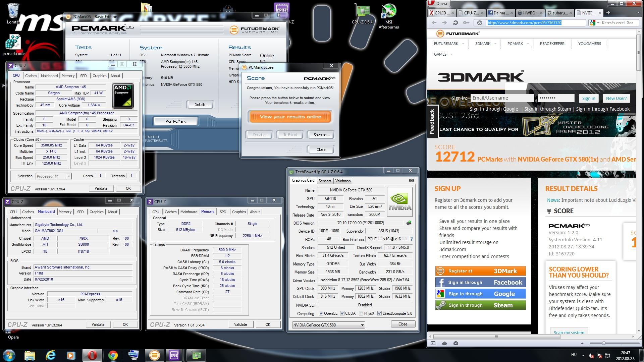Screen dimensions: 644x362
Task: Switch to SPD tab in memory CPU-Z window
Action: 223,212
